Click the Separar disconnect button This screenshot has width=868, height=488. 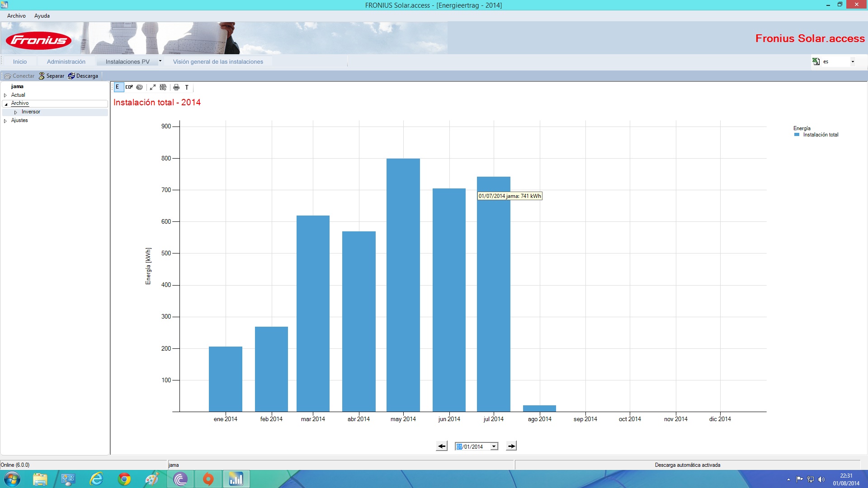(x=51, y=76)
